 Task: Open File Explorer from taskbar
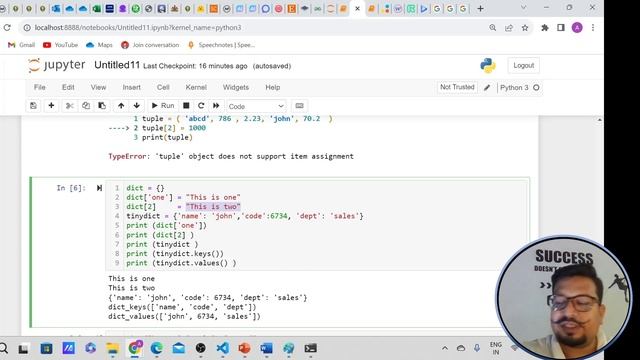coord(113,348)
